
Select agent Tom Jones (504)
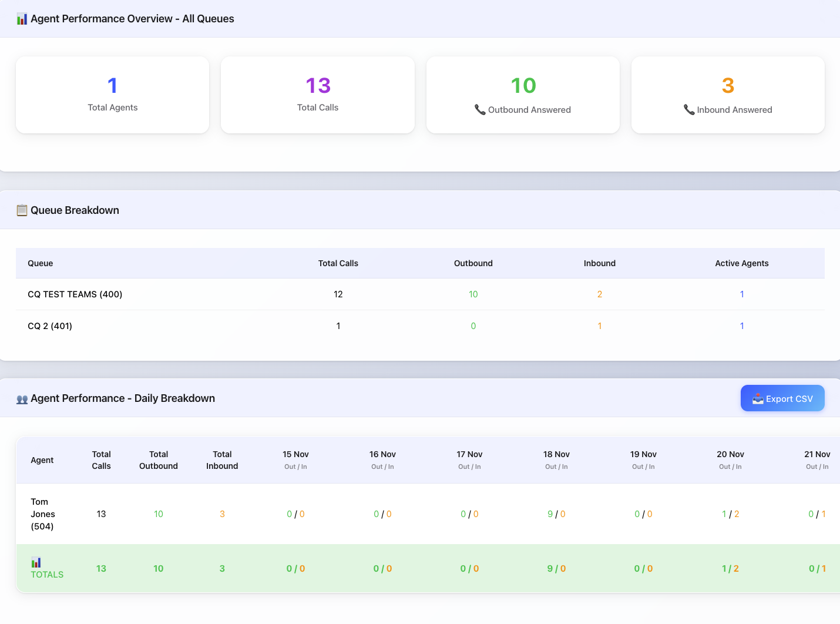pos(43,514)
